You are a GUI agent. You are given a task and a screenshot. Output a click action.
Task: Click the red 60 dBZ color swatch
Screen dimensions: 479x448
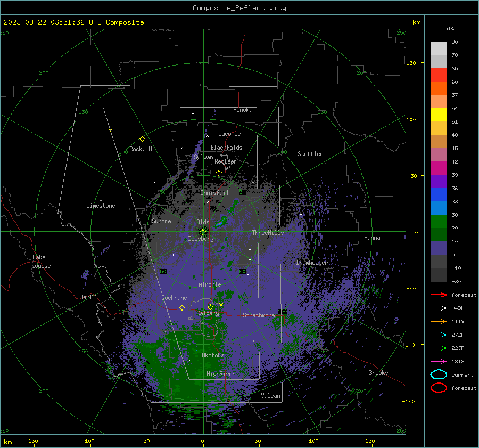click(439, 75)
